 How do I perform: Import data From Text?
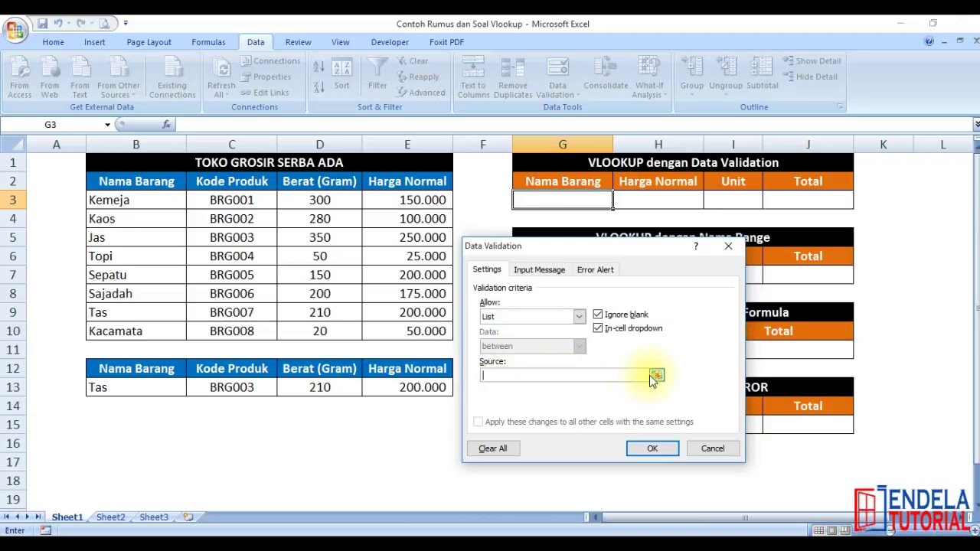point(80,77)
